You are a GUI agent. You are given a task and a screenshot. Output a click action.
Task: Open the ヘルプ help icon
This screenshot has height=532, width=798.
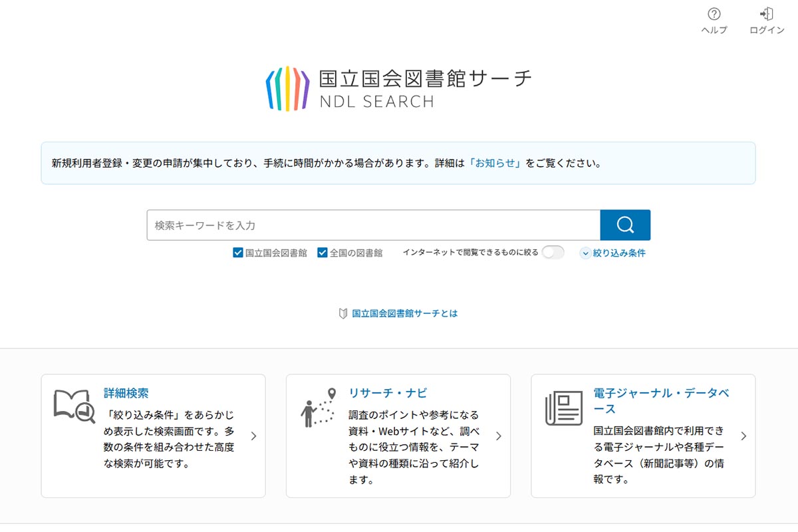tap(714, 14)
